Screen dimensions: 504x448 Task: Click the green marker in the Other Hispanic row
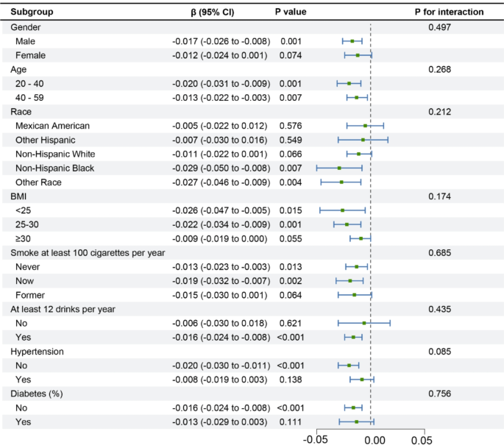coord(363,140)
